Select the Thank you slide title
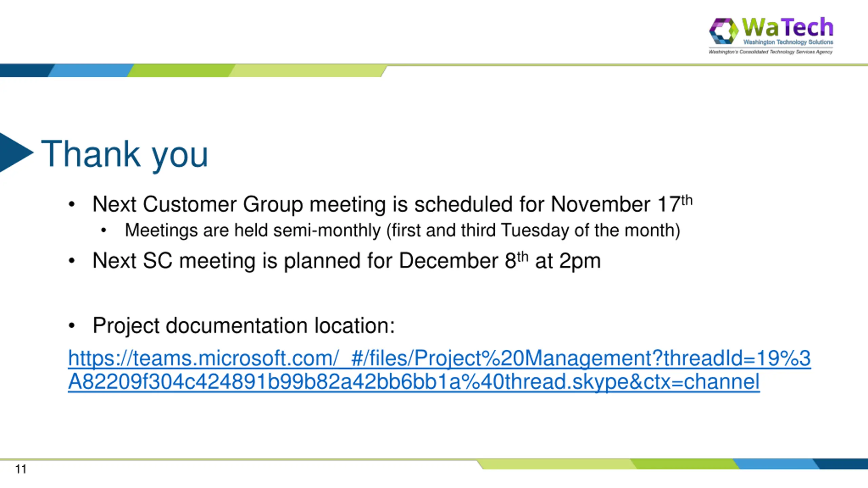 tap(124, 154)
